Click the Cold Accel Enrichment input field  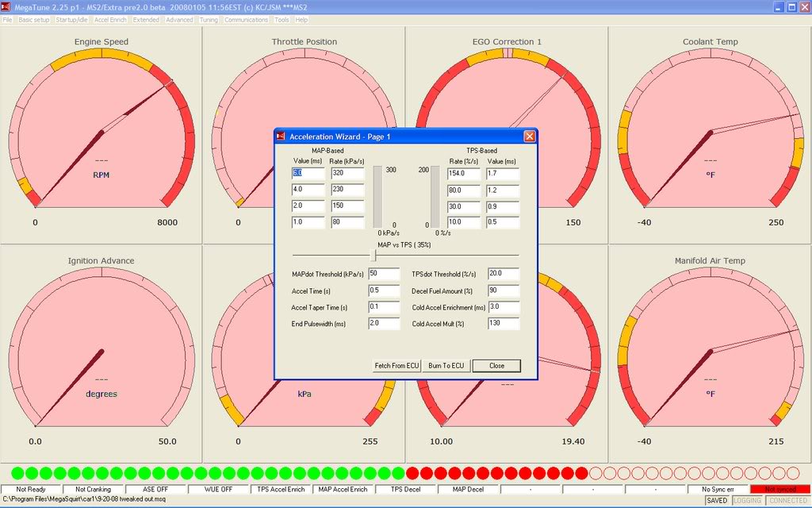click(x=504, y=307)
